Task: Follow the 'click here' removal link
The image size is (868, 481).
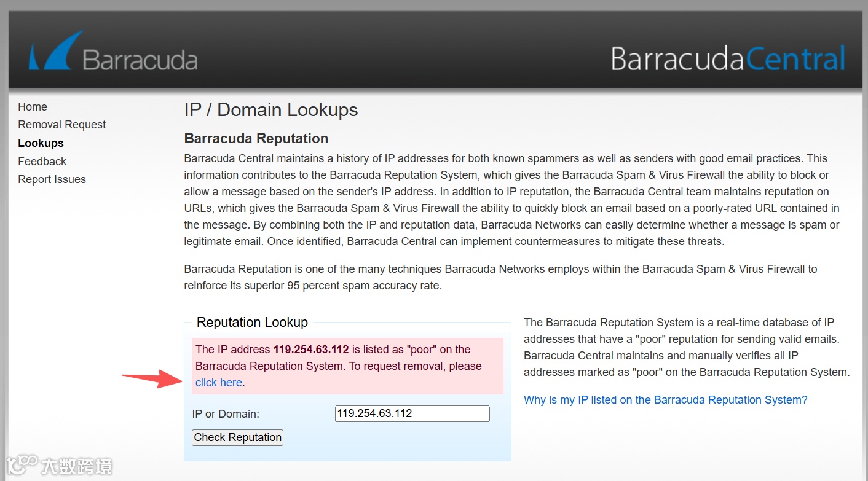Action: click(219, 383)
